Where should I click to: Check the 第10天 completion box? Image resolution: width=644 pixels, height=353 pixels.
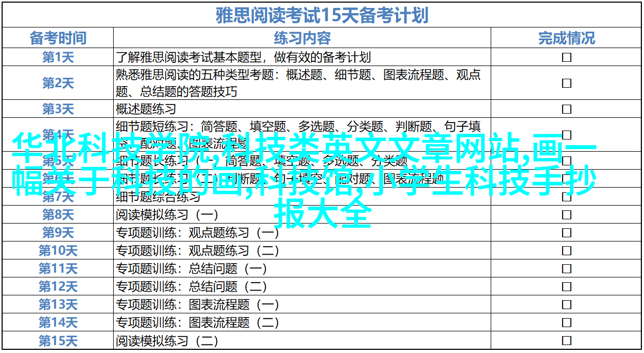[x=566, y=250]
